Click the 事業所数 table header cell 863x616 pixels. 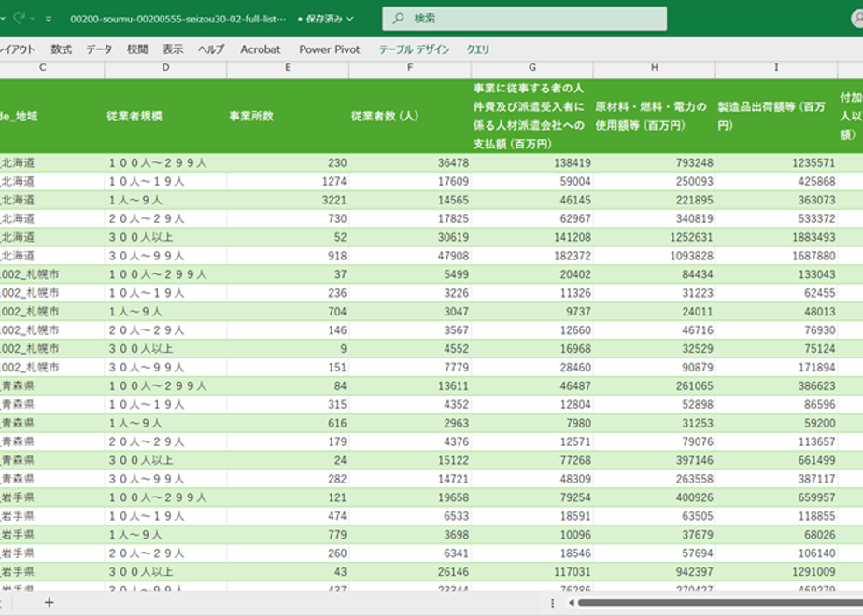point(288,116)
